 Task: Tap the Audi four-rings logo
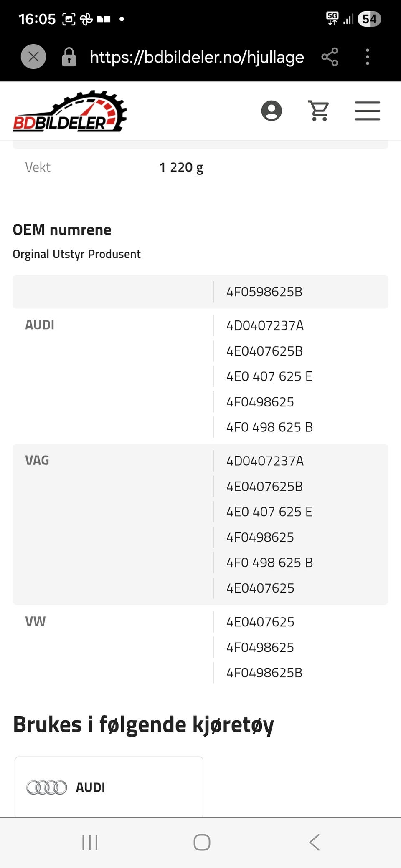coord(46,787)
